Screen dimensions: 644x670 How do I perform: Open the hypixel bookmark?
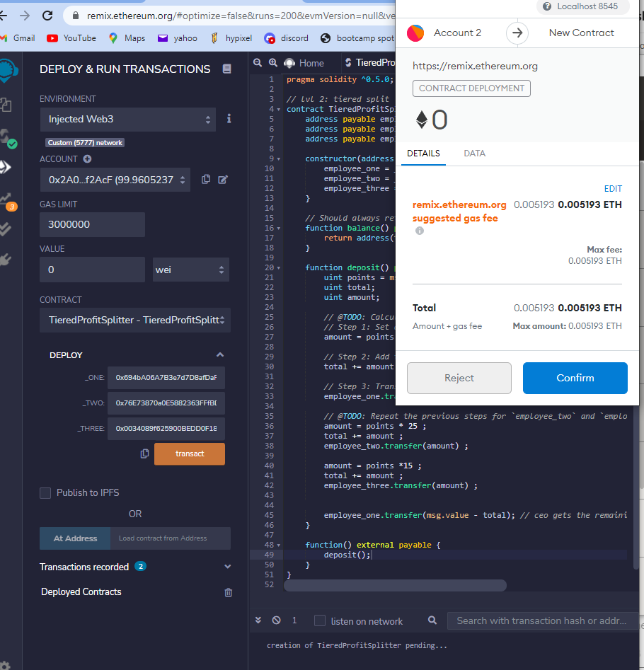click(x=231, y=38)
